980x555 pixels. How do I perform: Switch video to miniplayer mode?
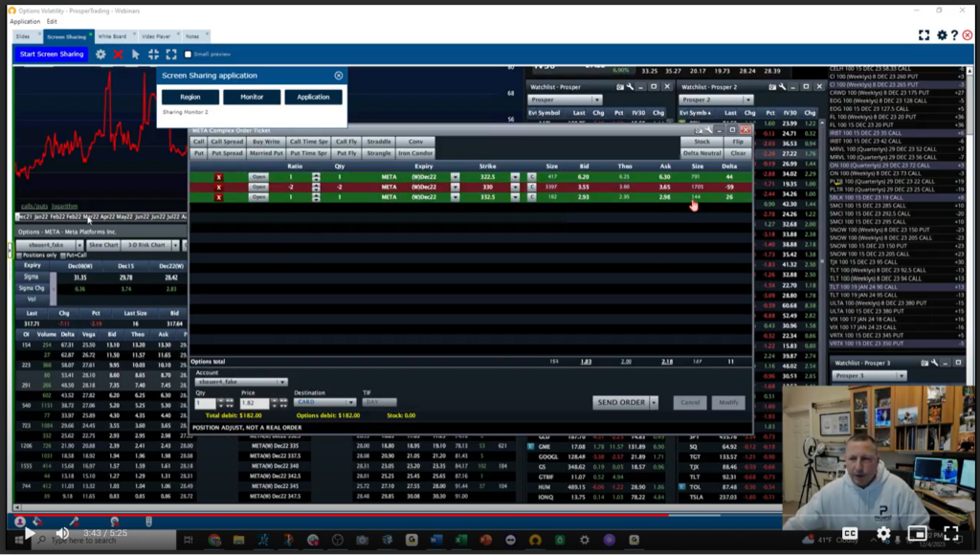pos(917,533)
